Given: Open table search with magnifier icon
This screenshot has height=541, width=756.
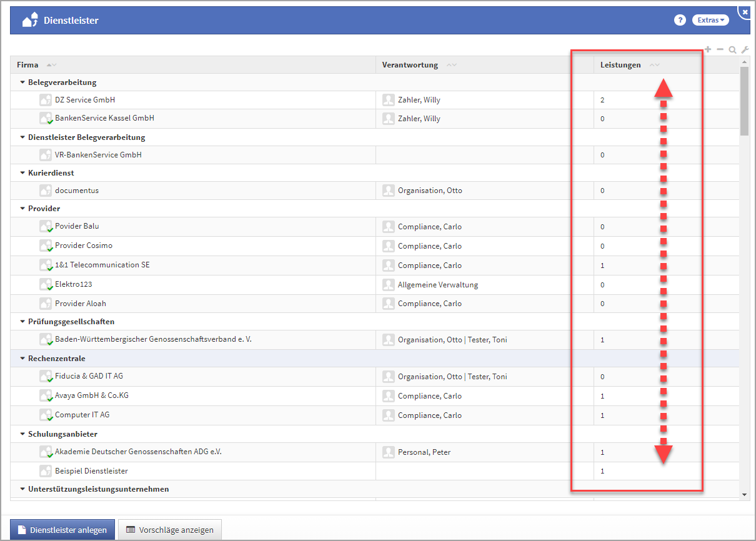Looking at the screenshot, I should pyautogui.click(x=732, y=50).
